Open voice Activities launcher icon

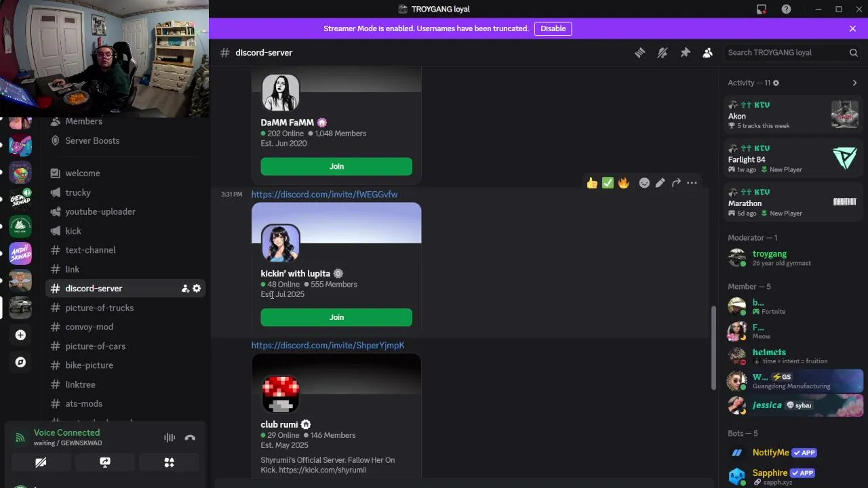pyautogui.click(x=169, y=462)
